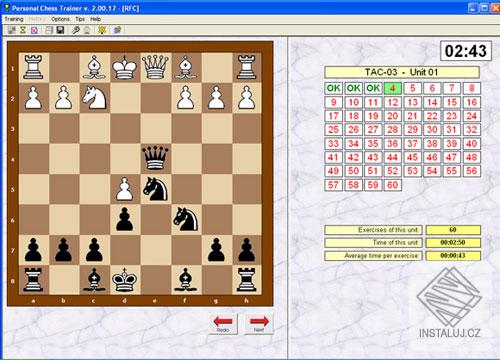Click the Exercises of this unit value 60
The height and width of the screenshot is (360, 500).
point(453,230)
